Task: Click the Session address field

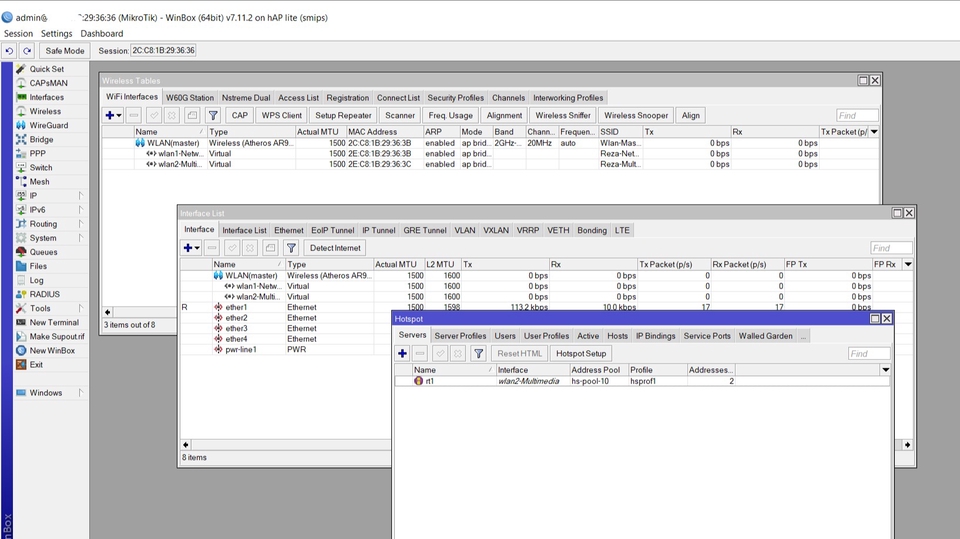Action: click(x=163, y=51)
